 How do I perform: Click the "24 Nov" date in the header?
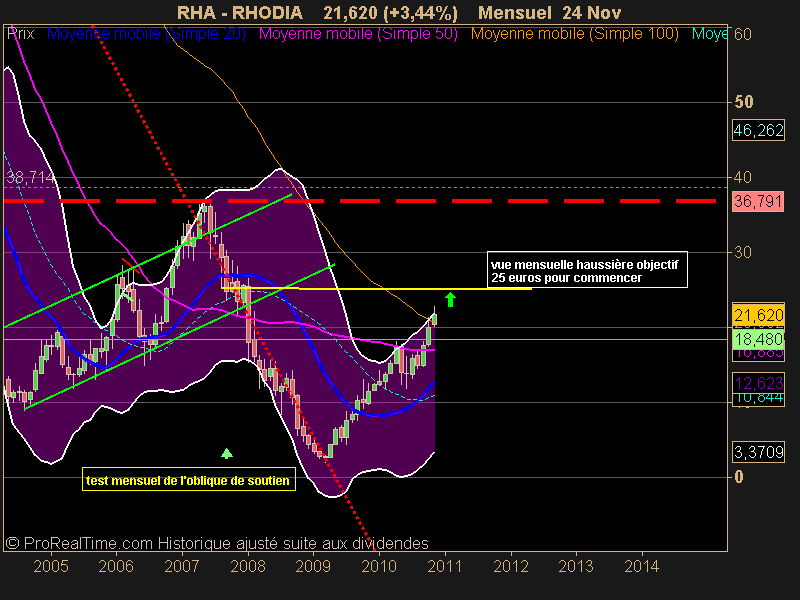(592, 12)
